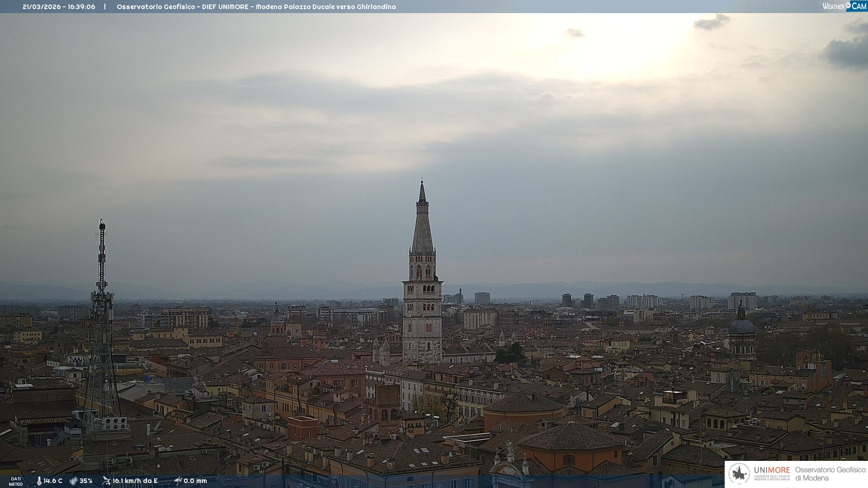The width and height of the screenshot is (868, 488).
Task: Open the DATI METEO label
Action: click(x=16, y=481)
